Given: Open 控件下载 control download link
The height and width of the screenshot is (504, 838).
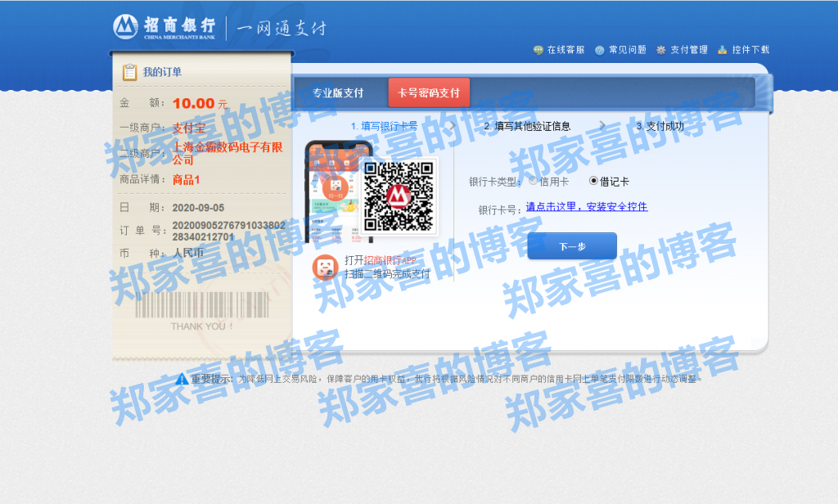Looking at the screenshot, I should tap(750, 50).
